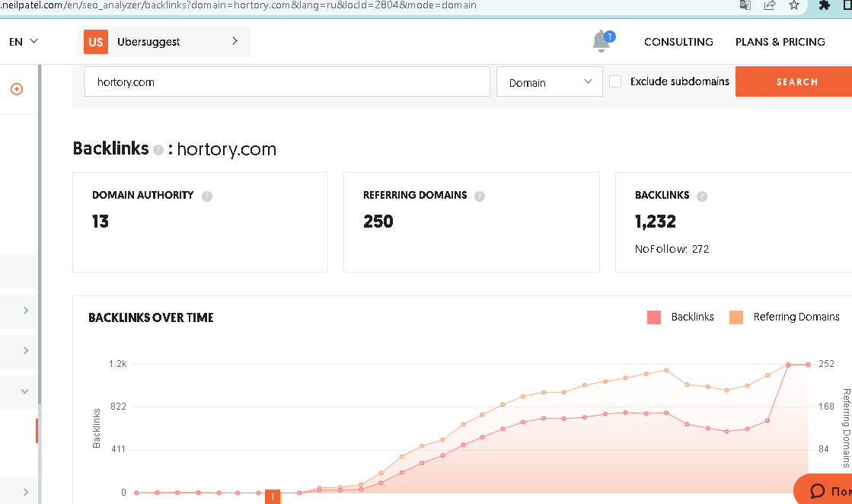Click the Domain Authority value 13

pos(101,222)
